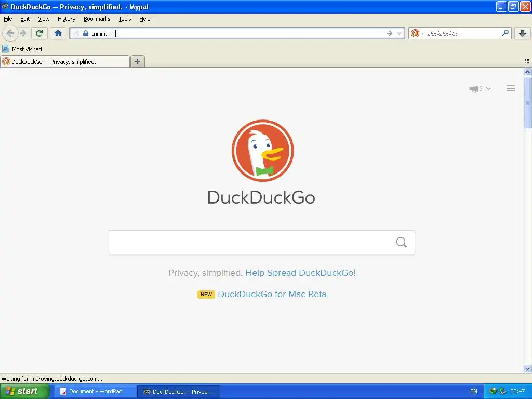
Task: Click the scrollbar up arrow
Action: click(x=527, y=72)
